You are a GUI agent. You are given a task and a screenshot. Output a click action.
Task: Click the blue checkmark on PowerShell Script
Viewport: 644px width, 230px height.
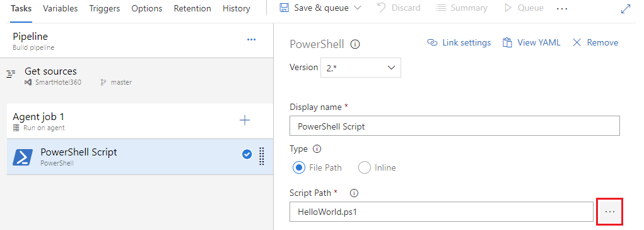[x=247, y=154]
